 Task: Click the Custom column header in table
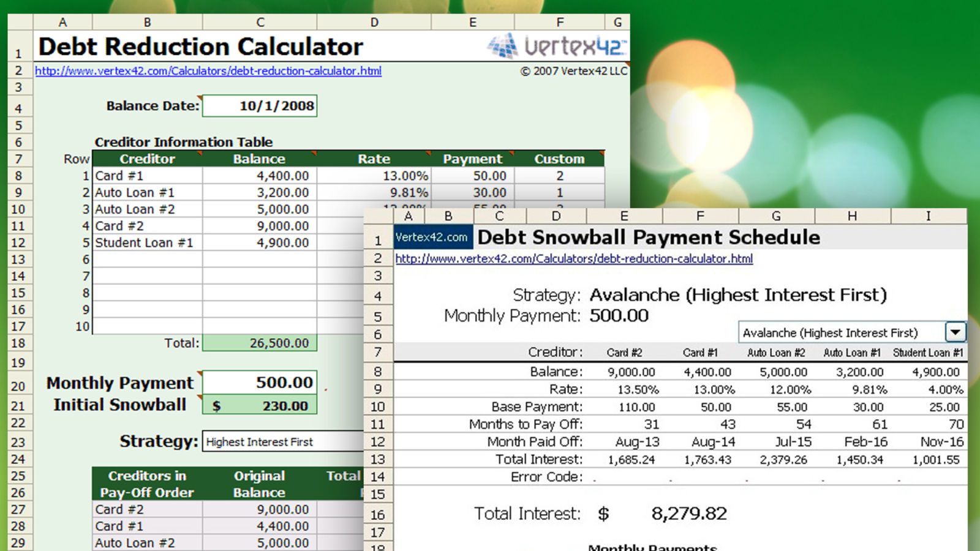point(559,159)
